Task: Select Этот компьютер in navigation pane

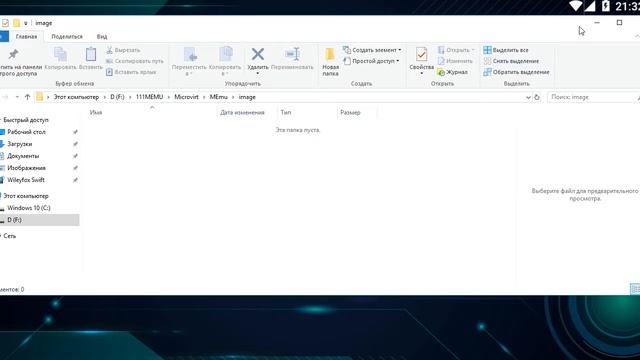Action: (26, 196)
